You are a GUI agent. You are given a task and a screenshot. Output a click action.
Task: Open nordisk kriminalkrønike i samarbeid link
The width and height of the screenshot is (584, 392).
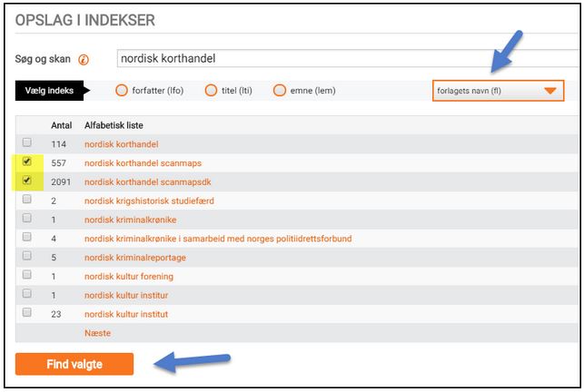click(217, 239)
